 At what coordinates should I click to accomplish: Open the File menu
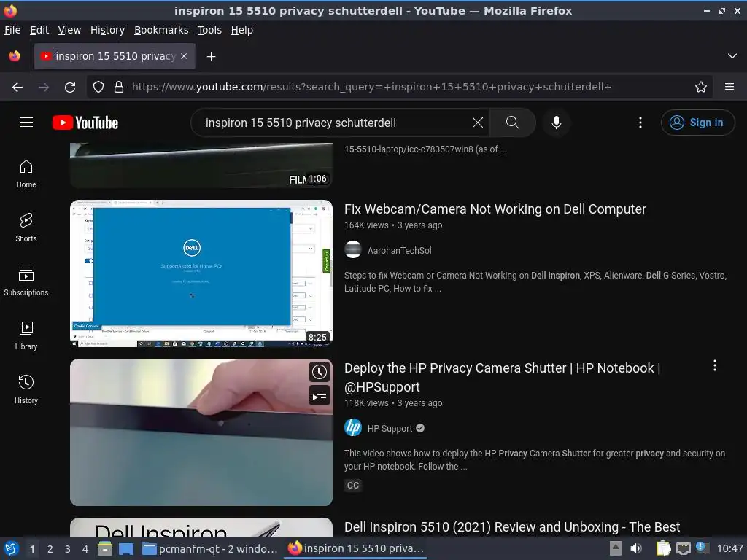coord(12,30)
